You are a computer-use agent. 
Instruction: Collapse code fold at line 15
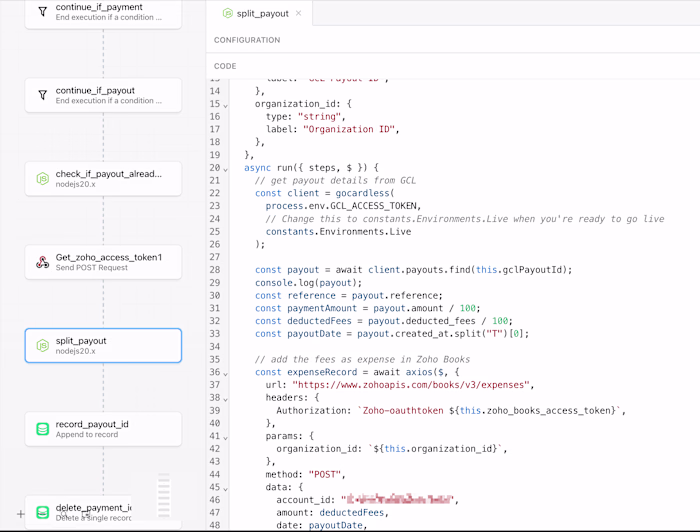[225, 106]
